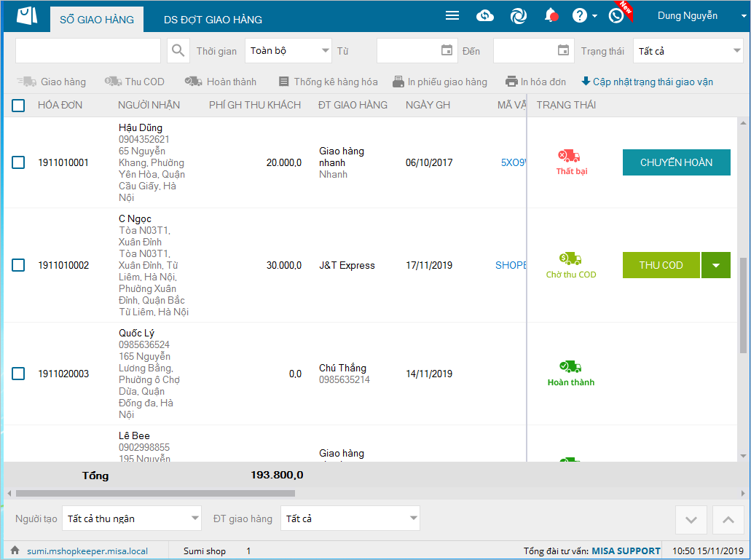The image size is (751, 560).
Task: Toggle the select-all header checkbox
Action: click(x=18, y=106)
